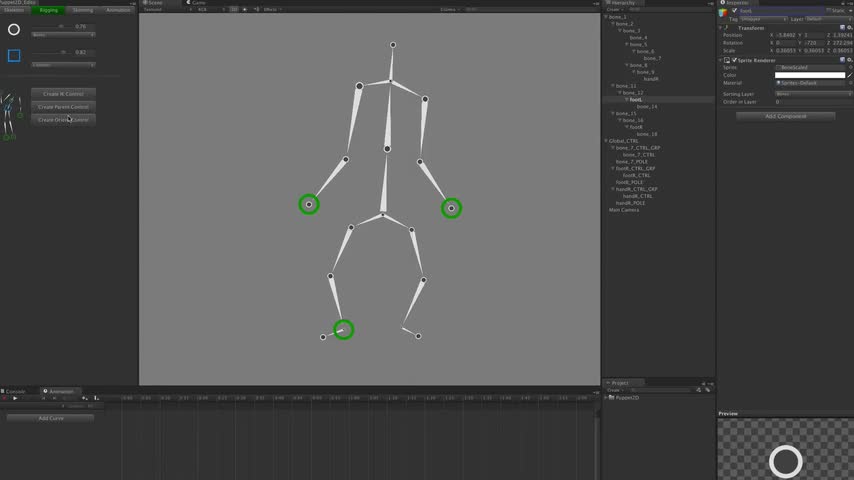This screenshot has height=480, width=854.
Task: Click the add event icon
Action: click(x=96, y=398)
